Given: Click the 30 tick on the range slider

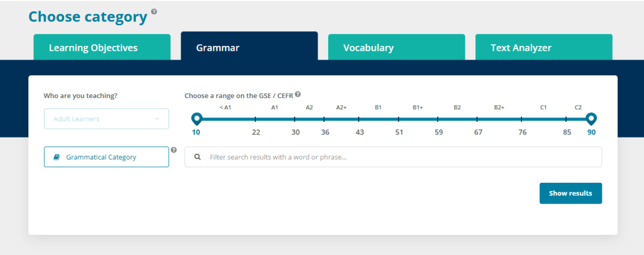Looking at the screenshot, I should (296, 119).
